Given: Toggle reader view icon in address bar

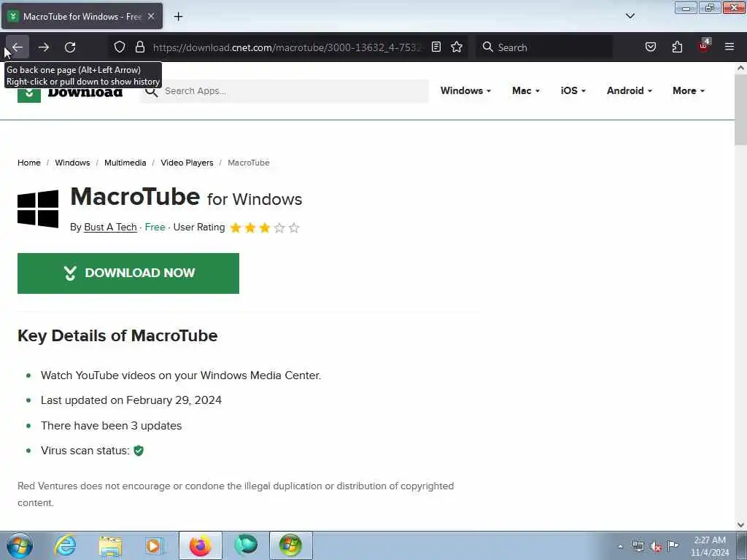Looking at the screenshot, I should point(436,47).
